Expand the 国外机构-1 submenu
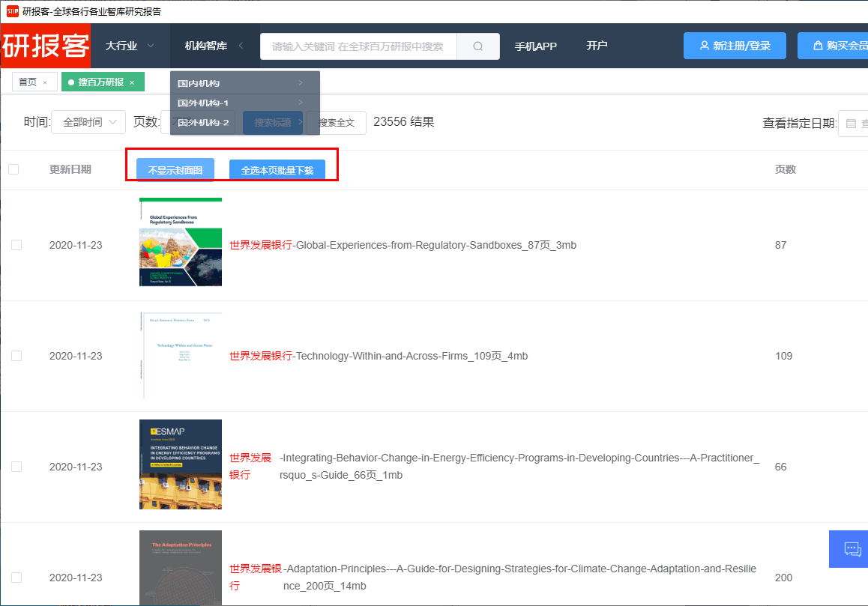This screenshot has width=868, height=606. tap(244, 103)
